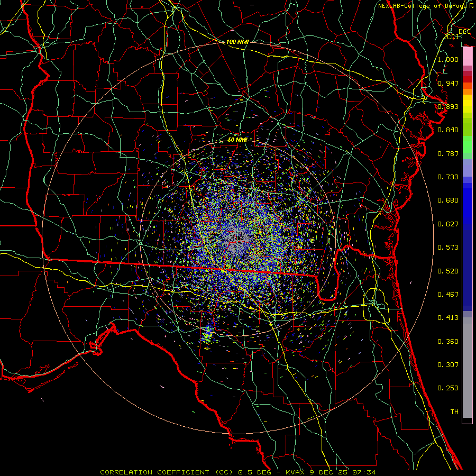Screen dimensions: 476x476
Task: Click the 100 NMI range ring label
Action: pyautogui.click(x=237, y=42)
